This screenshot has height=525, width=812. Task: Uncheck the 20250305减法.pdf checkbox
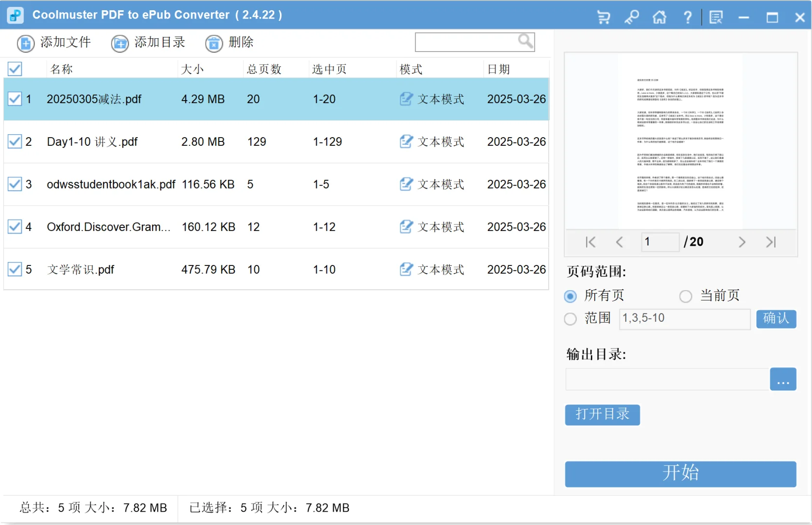15,99
